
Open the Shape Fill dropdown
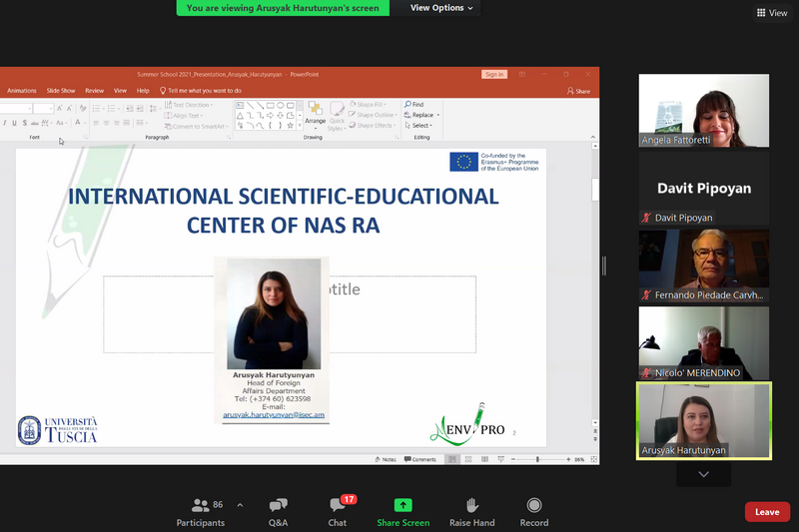coord(368,105)
